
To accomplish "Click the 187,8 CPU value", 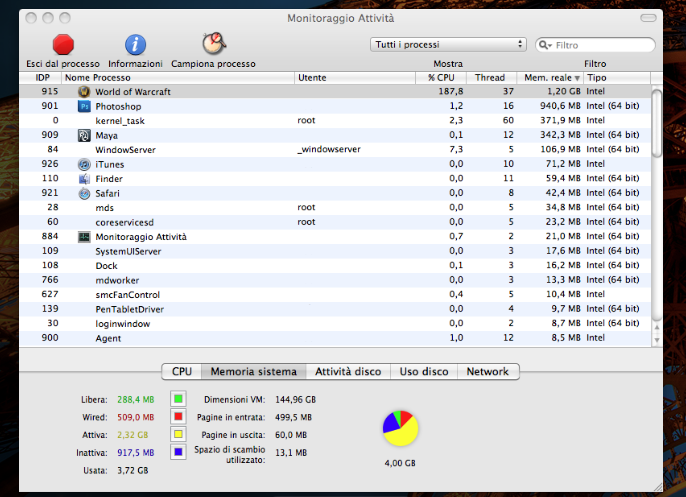I will click(x=451, y=91).
